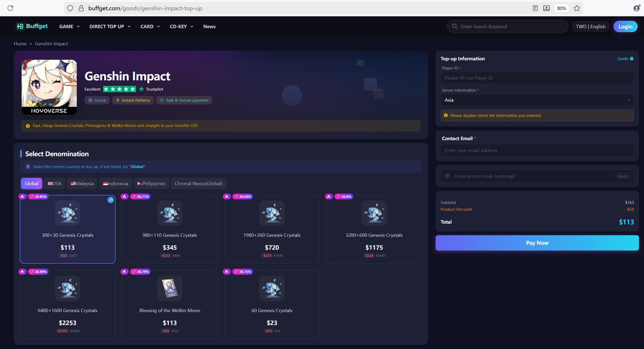The image size is (644, 349).
Task: Focus the Player ID input field
Action: (537, 78)
